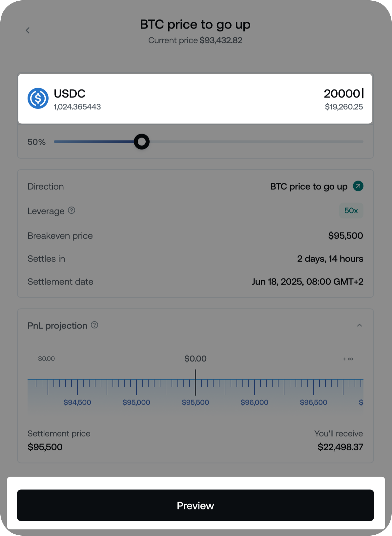This screenshot has height=536, width=392.
Task: Open the Leverage help question-mark icon
Action: pos(72,210)
